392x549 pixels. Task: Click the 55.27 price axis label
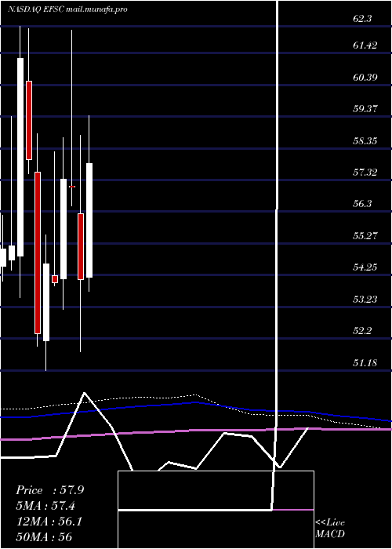coord(365,235)
